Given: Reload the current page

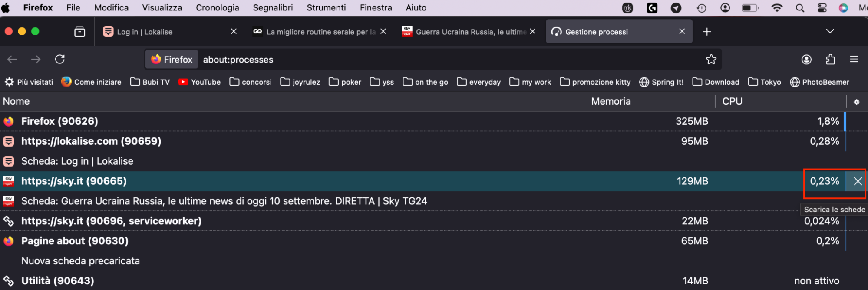Looking at the screenshot, I should (60, 59).
